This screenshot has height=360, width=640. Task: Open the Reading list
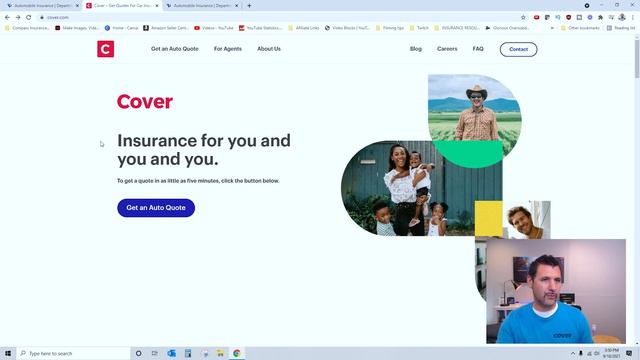[621, 28]
